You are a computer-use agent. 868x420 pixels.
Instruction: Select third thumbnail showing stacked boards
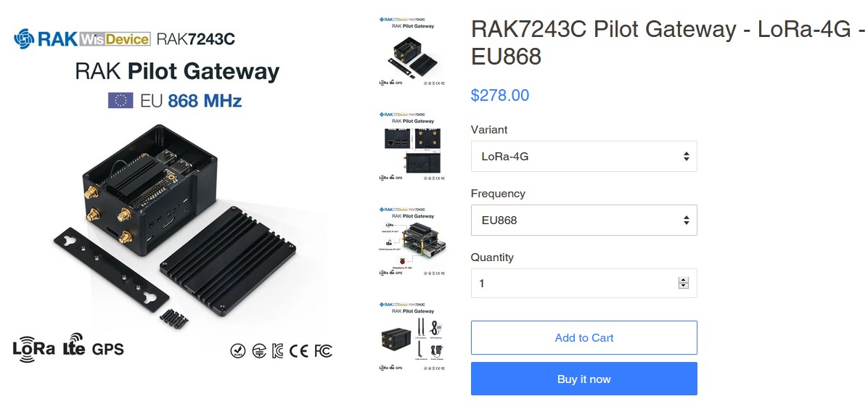(x=412, y=242)
